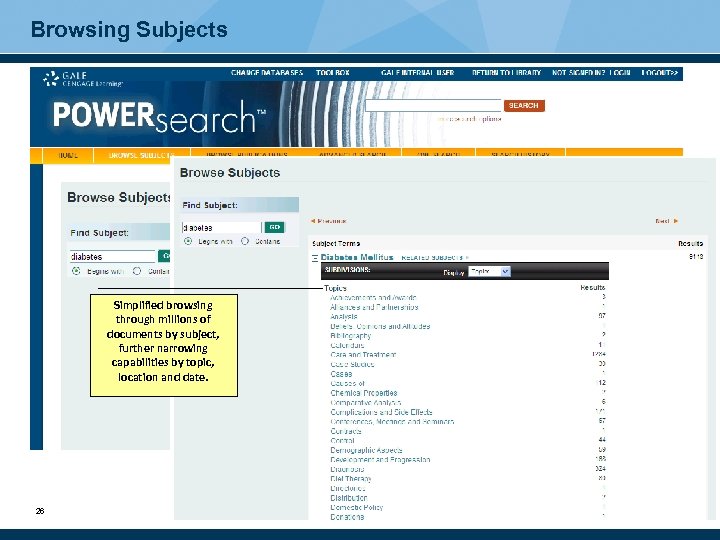Collapse the Diabetes Mellitus subject entry
This screenshot has width=720, height=540.
315,258
